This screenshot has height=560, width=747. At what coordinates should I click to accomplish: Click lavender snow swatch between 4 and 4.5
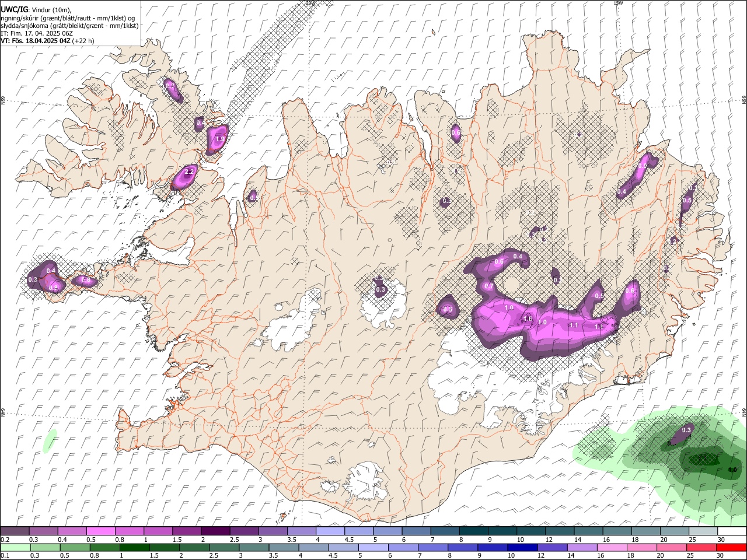pos(330,531)
